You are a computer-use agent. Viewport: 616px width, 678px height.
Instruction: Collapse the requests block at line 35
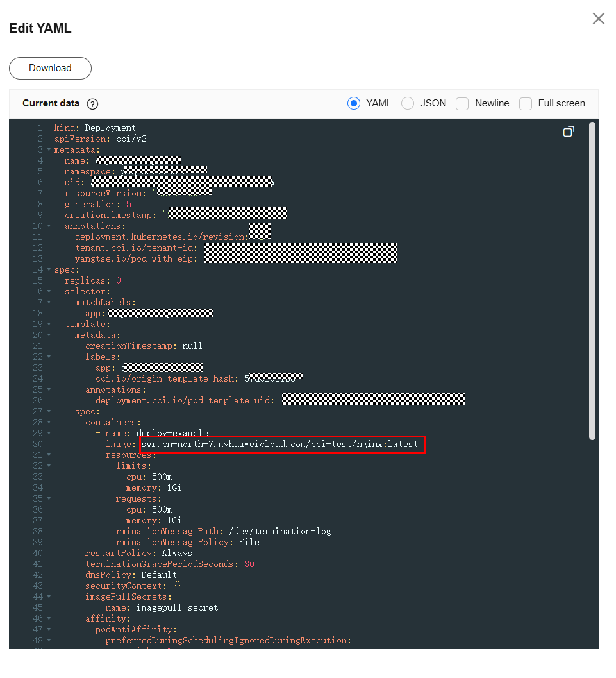pos(49,498)
